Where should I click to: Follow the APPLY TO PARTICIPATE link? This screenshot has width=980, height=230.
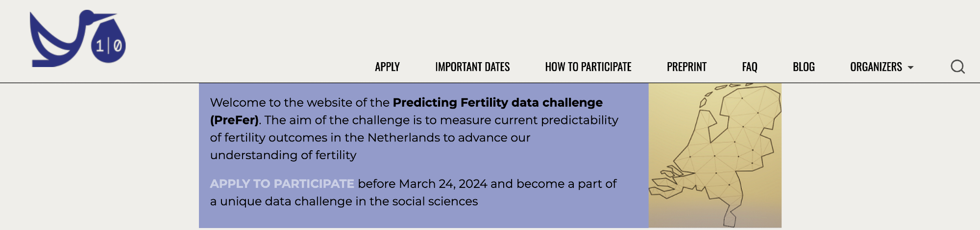pyautogui.click(x=282, y=184)
